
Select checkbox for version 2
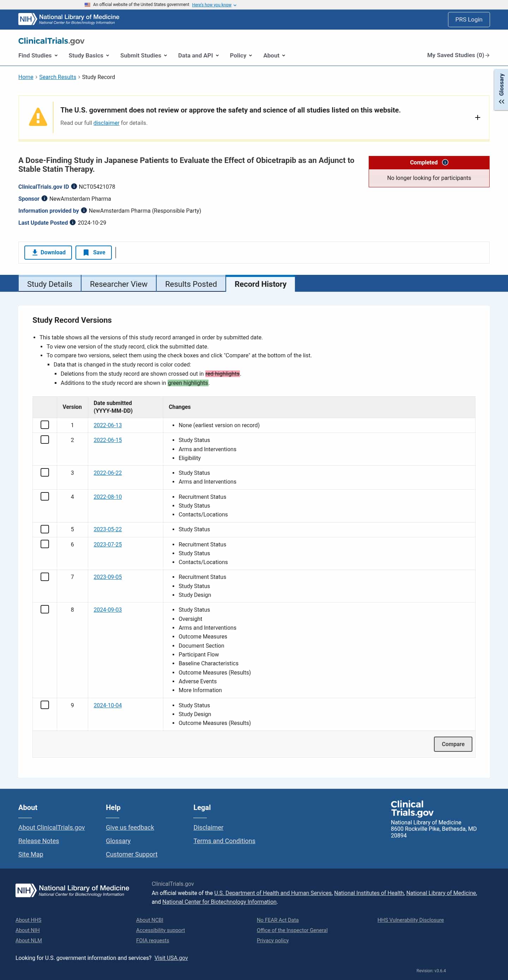45,440
